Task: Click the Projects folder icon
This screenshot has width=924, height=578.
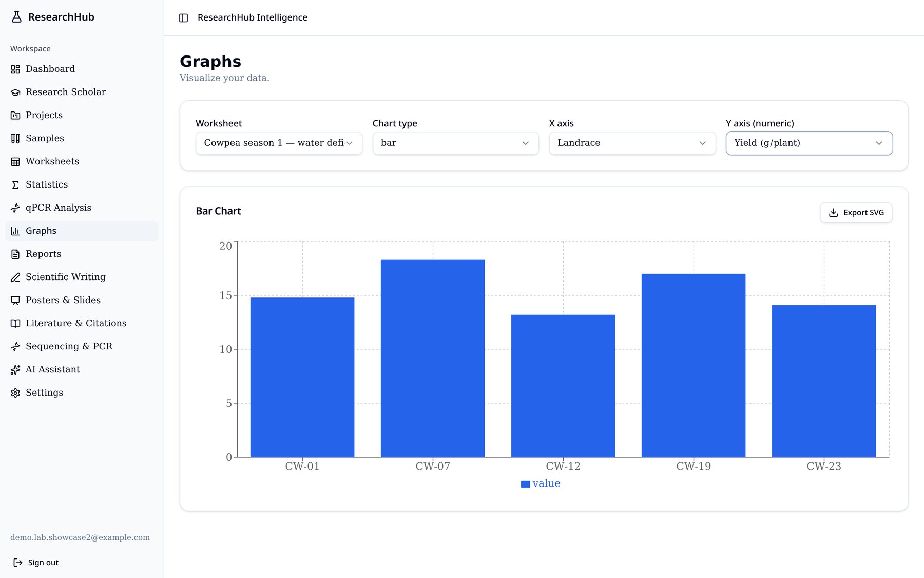Action: pyautogui.click(x=15, y=116)
